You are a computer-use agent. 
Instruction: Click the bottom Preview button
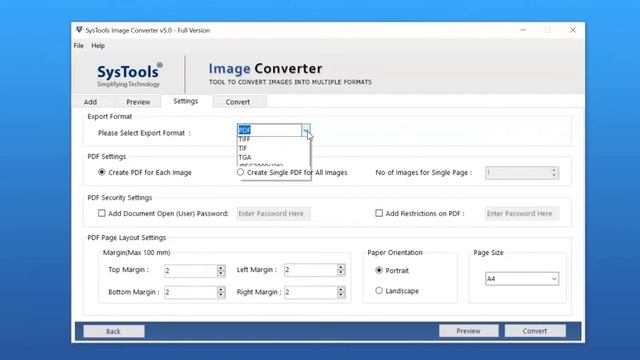[x=469, y=331]
